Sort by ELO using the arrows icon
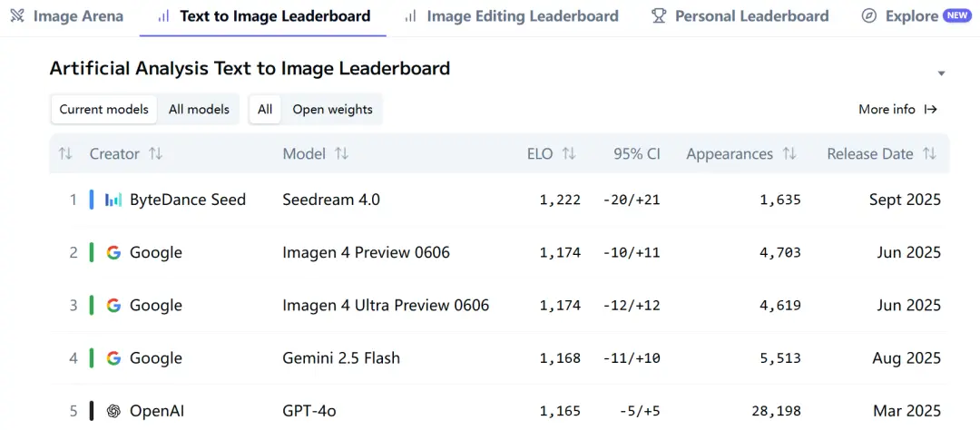 569,154
